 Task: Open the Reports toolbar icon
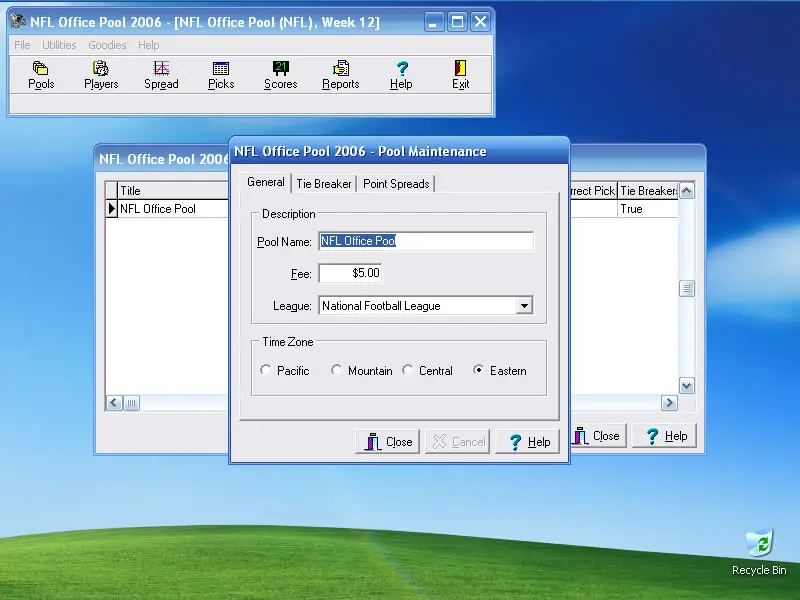340,75
